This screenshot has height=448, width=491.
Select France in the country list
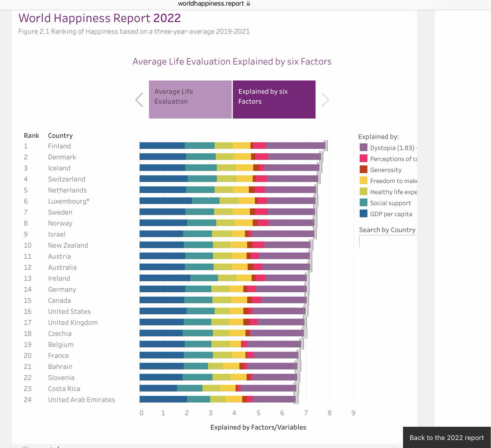coord(59,356)
